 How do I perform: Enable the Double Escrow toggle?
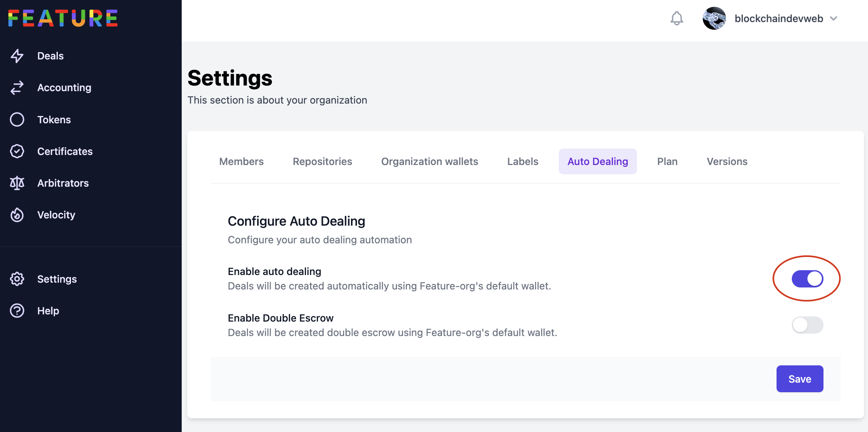point(807,325)
